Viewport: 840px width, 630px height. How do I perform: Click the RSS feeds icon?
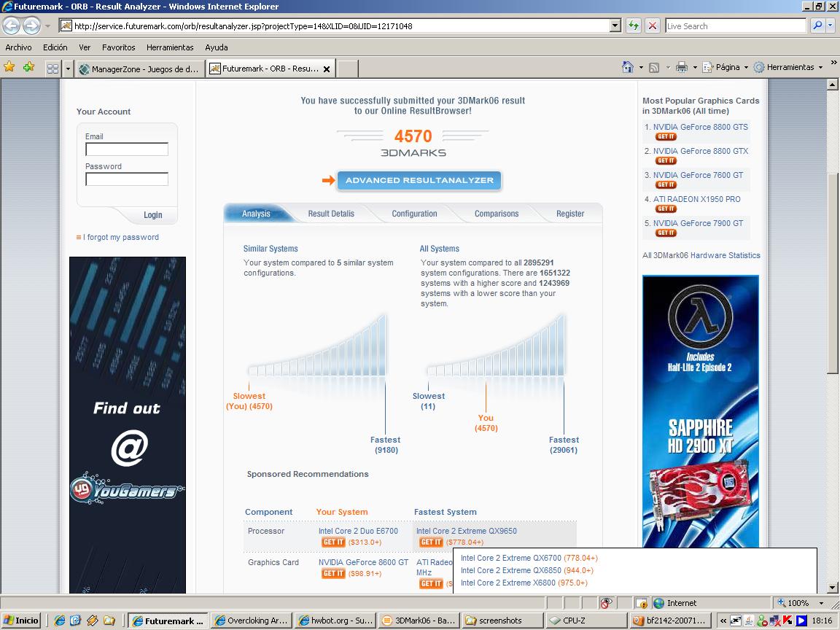coord(654,68)
